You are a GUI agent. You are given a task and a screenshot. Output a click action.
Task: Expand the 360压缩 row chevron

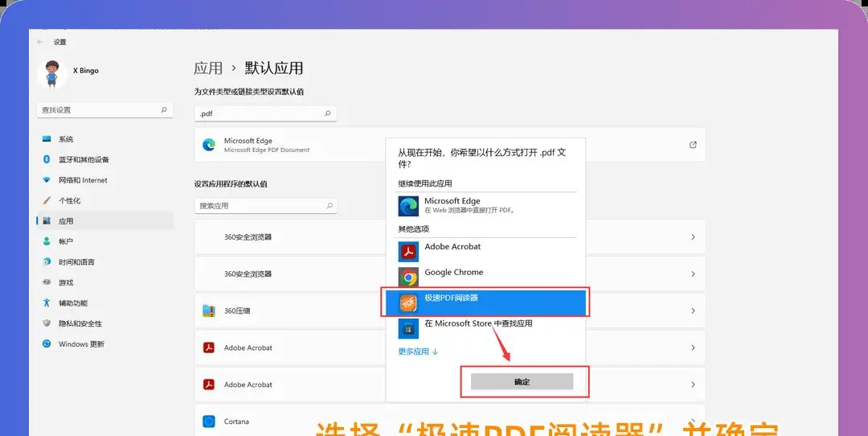693,311
